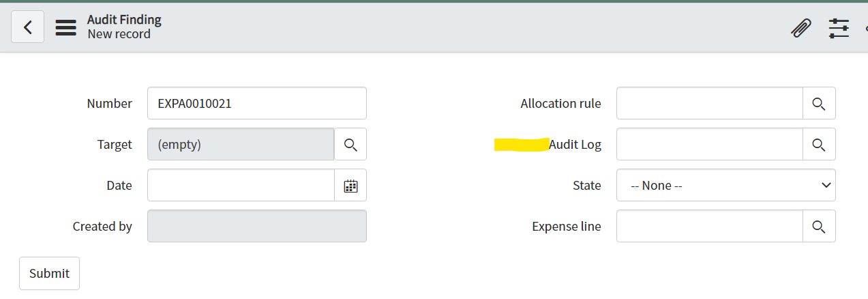Click the Submit button

click(49, 273)
